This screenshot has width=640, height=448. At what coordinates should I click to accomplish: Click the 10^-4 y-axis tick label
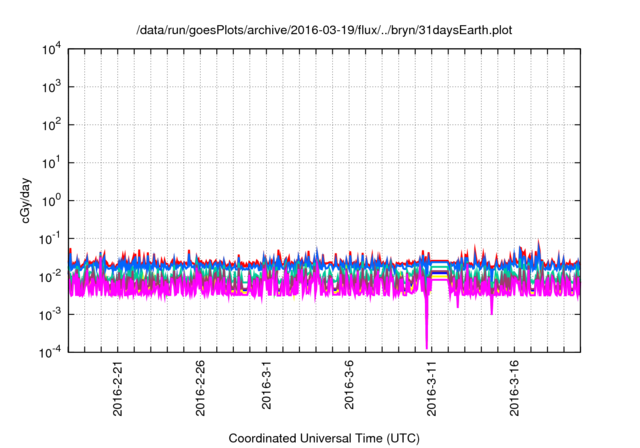pyautogui.click(x=50, y=351)
